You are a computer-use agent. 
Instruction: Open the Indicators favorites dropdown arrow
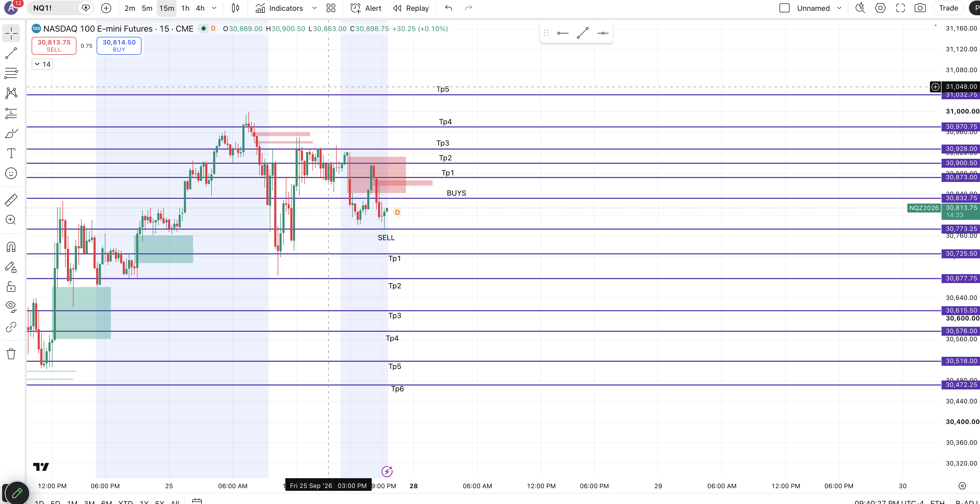pos(314,8)
